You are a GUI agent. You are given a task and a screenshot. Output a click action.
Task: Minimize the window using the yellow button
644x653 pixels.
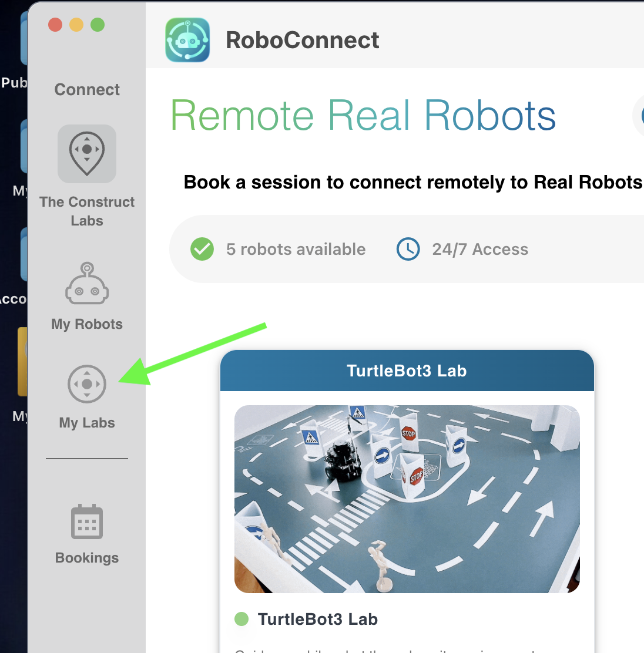pos(76,25)
